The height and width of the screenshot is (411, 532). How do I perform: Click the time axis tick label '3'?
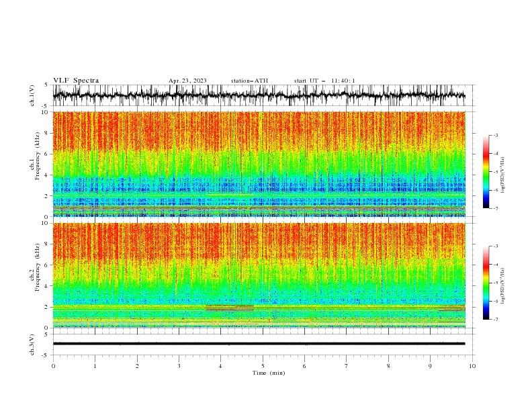point(179,366)
